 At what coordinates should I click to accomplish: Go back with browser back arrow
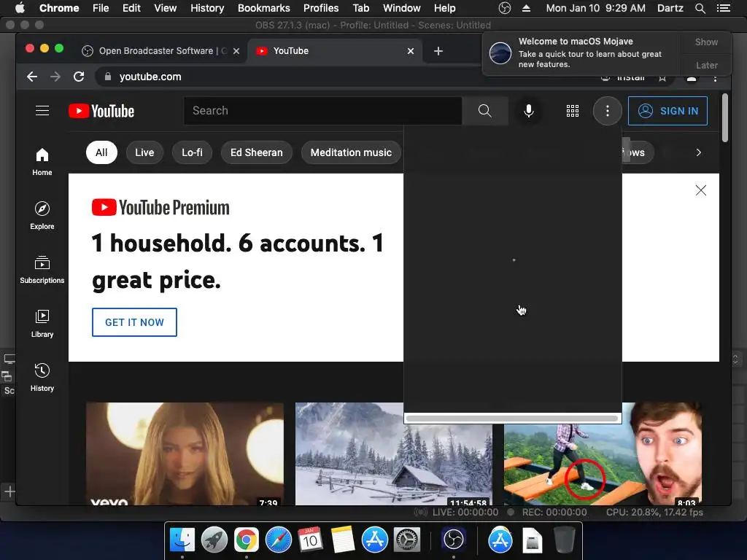(32, 77)
